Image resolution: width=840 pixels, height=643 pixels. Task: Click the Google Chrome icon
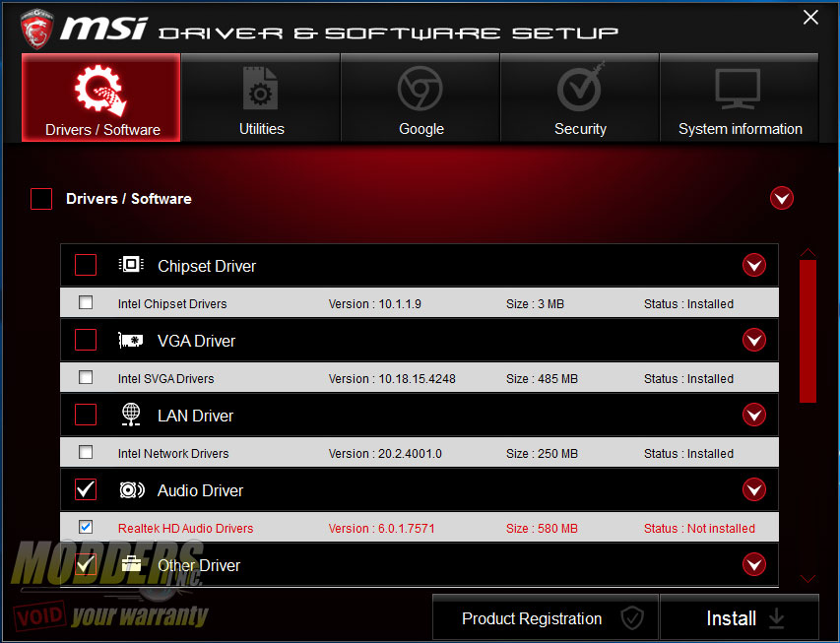point(420,88)
